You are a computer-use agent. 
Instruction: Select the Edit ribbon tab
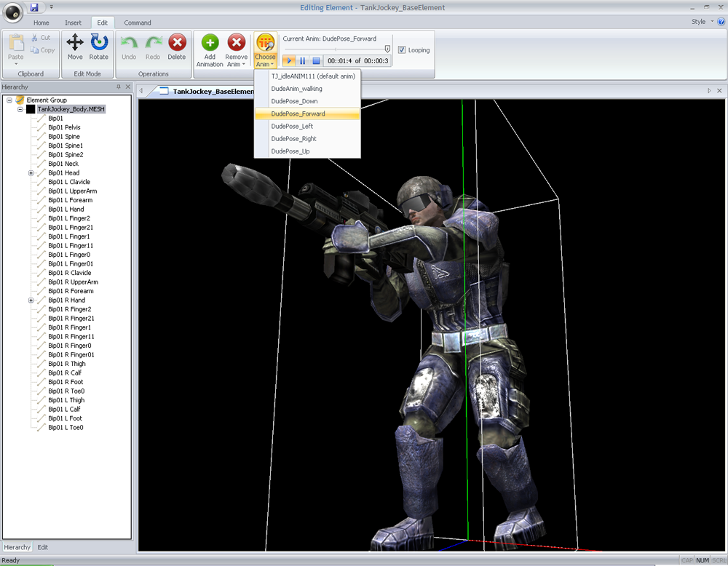click(102, 23)
